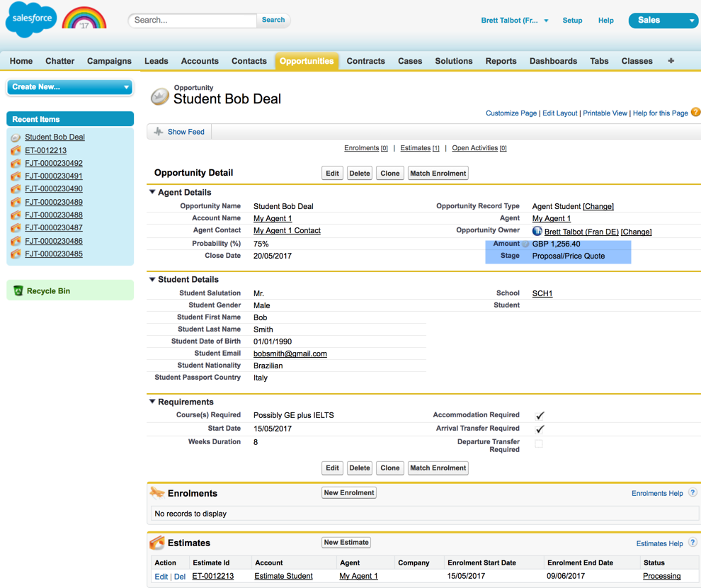The image size is (701, 588).
Task: Click in the Search input field
Action: point(193,21)
